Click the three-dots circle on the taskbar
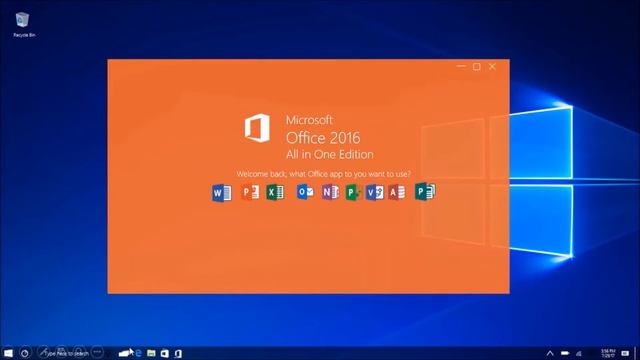This screenshot has width=640, height=360. [97, 352]
